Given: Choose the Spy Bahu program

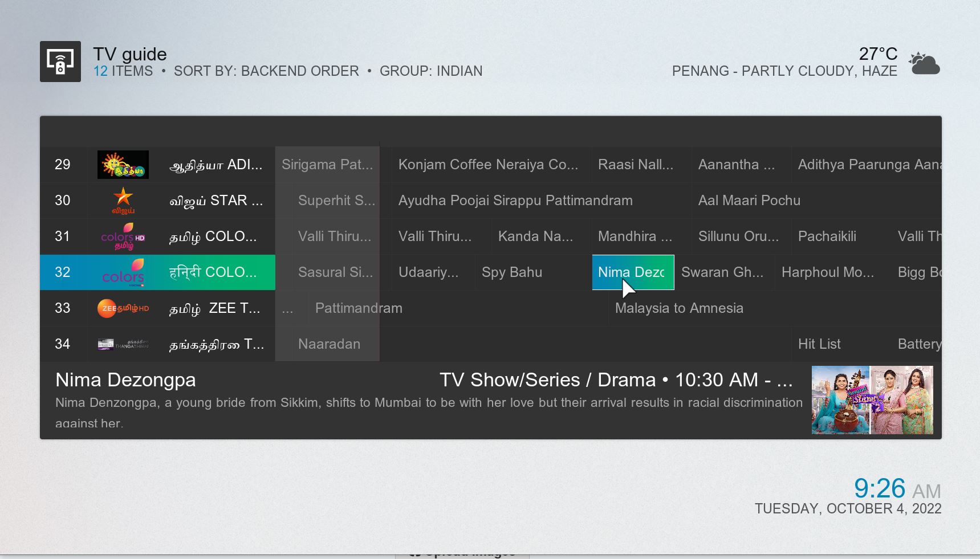Looking at the screenshot, I should 511,272.
